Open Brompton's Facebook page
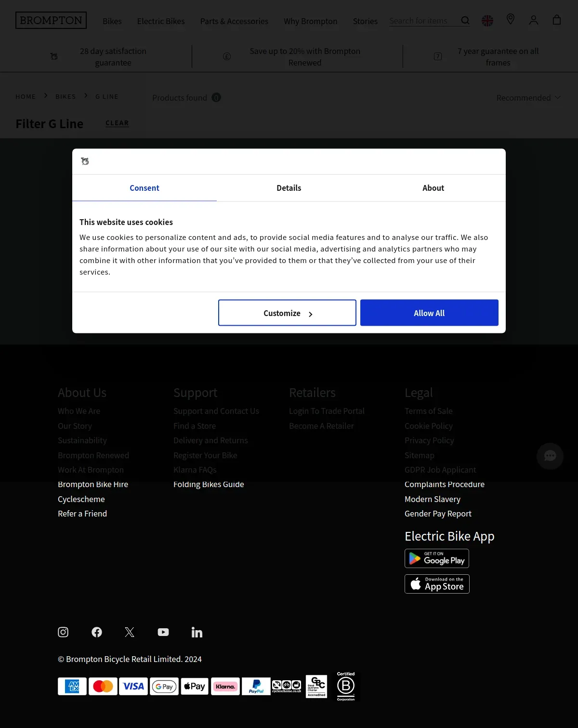This screenshot has width=578, height=728. pyautogui.click(x=97, y=632)
